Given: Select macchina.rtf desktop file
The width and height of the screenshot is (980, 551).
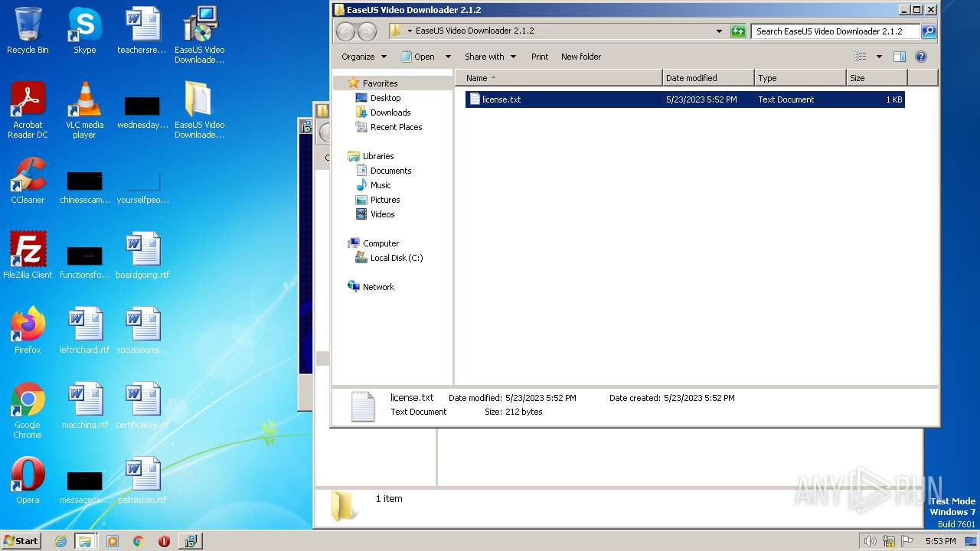Looking at the screenshot, I should click(x=84, y=406).
